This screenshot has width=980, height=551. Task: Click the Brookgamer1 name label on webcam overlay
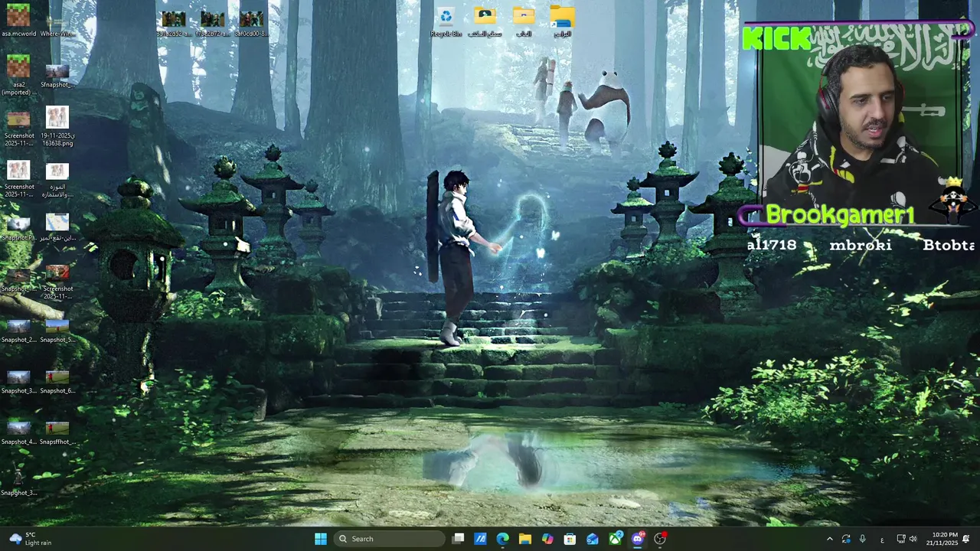(840, 215)
